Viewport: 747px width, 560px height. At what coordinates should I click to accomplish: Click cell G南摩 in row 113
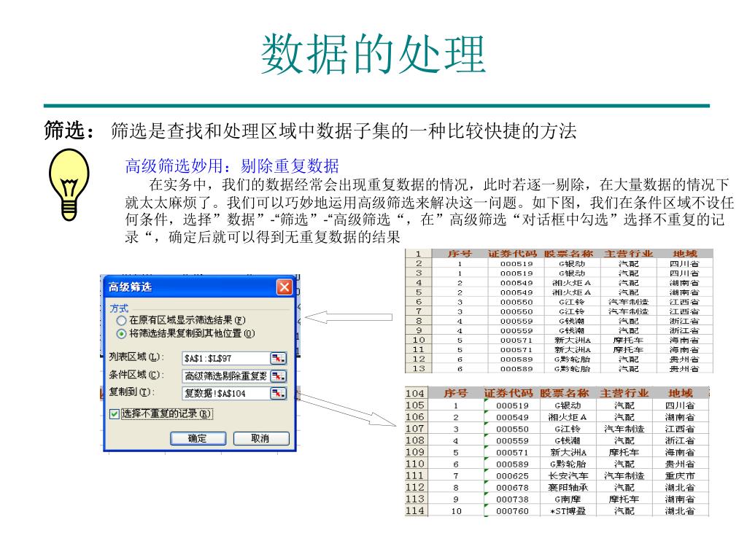pyautogui.click(x=568, y=499)
